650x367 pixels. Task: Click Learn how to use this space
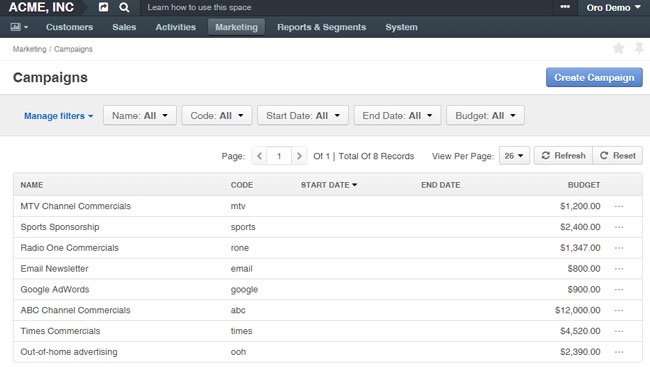coord(199,7)
